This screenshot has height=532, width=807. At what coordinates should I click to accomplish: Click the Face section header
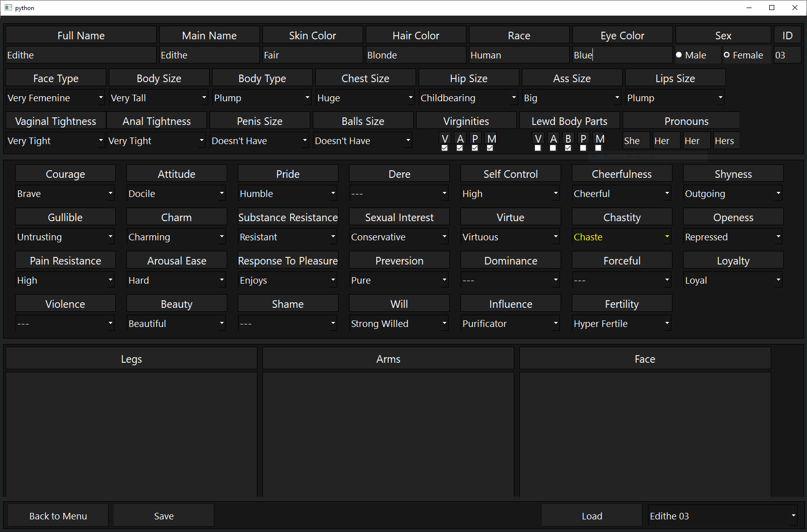645,359
